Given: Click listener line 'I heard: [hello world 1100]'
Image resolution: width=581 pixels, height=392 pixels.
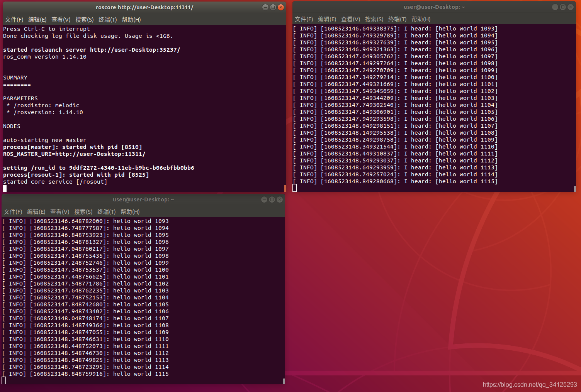Looking at the screenshot, I should pos(451,77).
